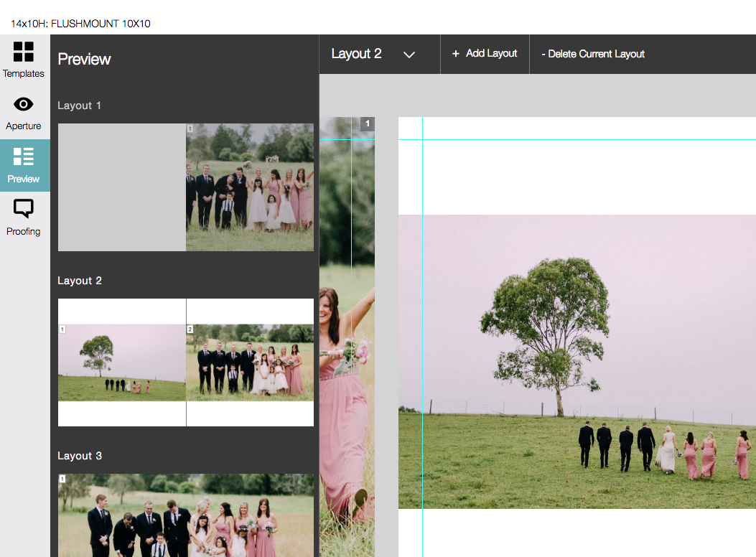Select the bridesmaid in pink photo on canvas
Image resolution: width=756 pixels, height=557 pixels.
pos(347,359)
